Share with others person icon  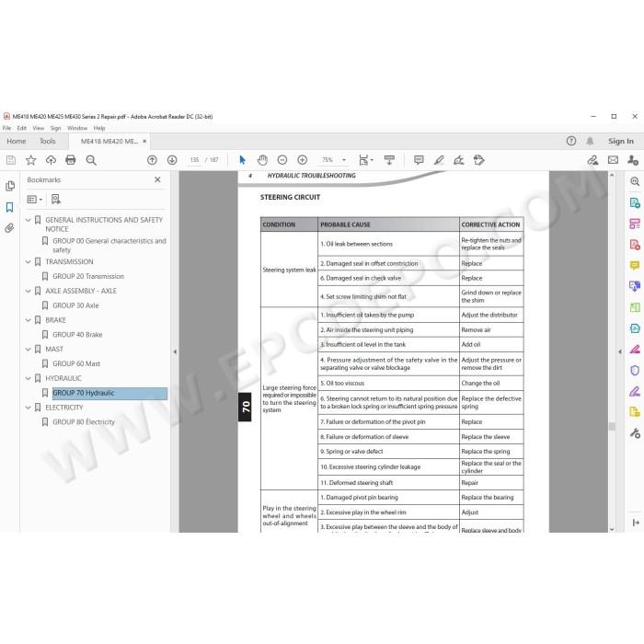pos(633,160)
